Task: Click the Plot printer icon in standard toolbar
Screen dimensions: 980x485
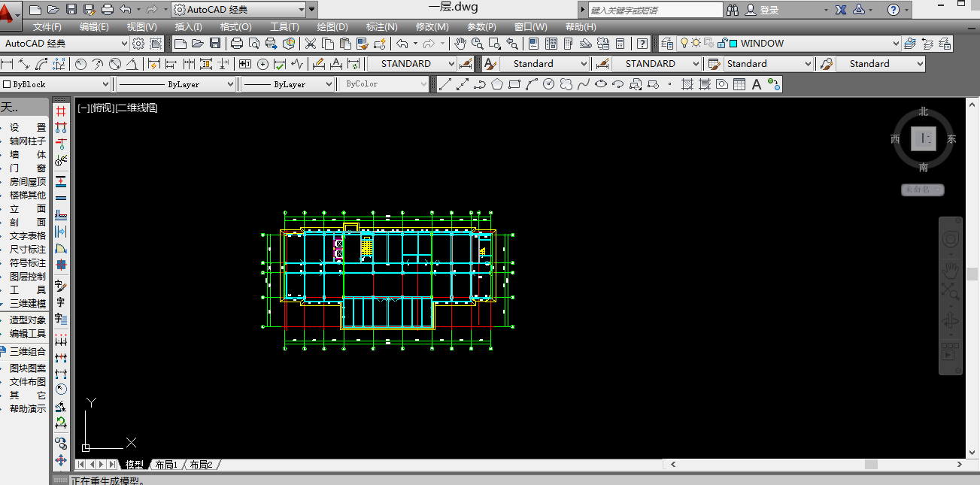Action: [237, 44]
